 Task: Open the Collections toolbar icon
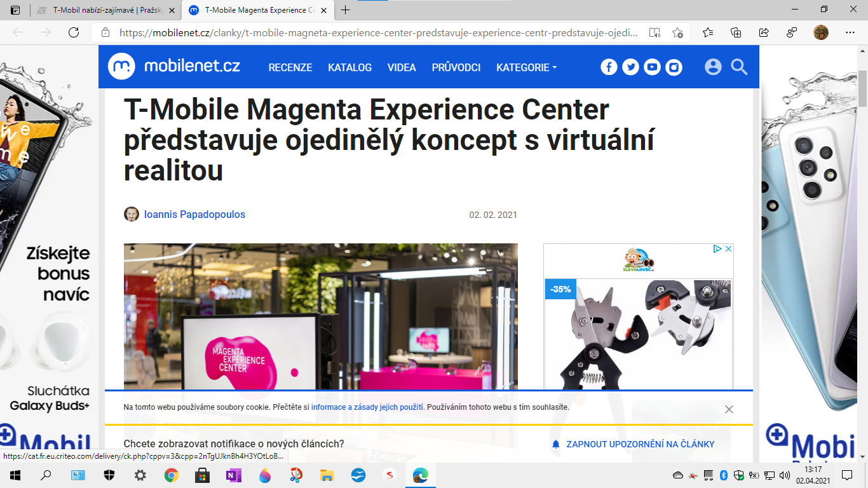[736, 33]
